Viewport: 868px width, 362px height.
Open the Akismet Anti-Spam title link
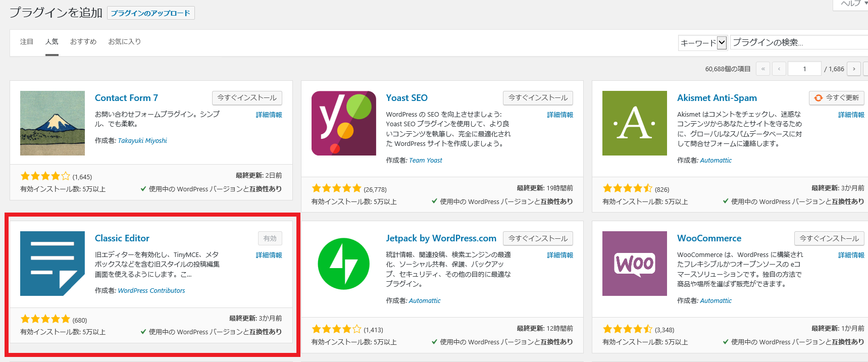[x=717, y=98]
